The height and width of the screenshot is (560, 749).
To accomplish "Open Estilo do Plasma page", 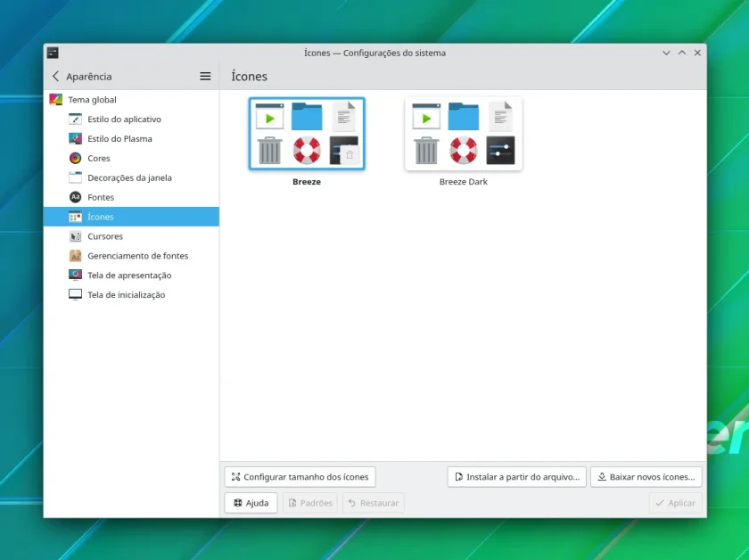I will pos(131,138).
